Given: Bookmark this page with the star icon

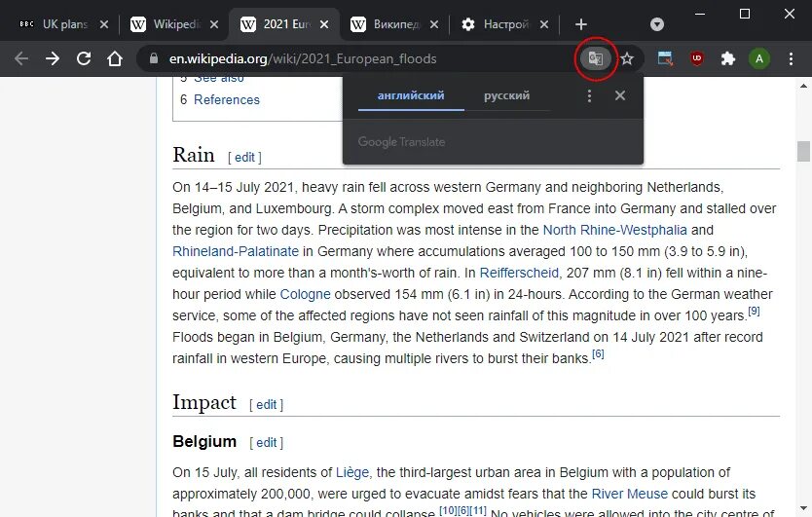Looking at the screenshot, I should tap(627, 58).
